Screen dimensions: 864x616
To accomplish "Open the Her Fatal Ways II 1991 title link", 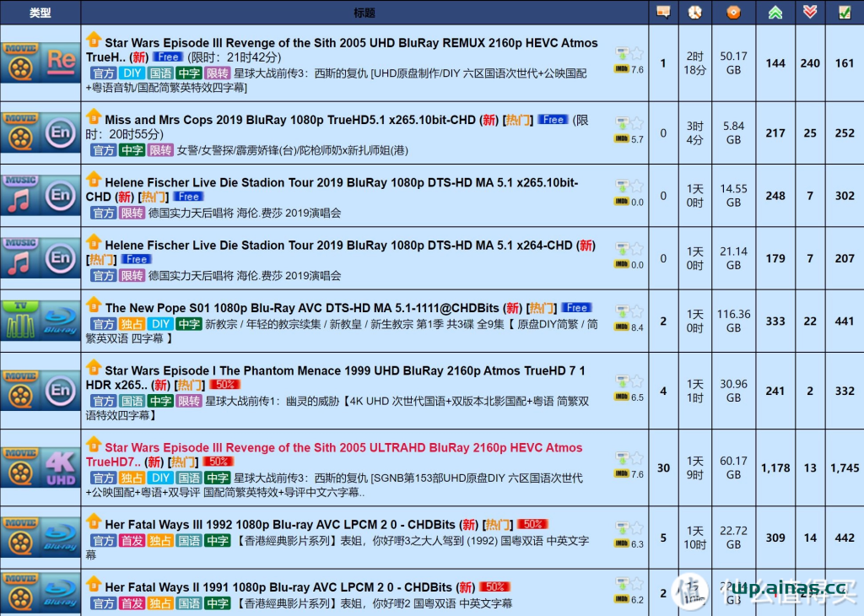I will 278,587.
